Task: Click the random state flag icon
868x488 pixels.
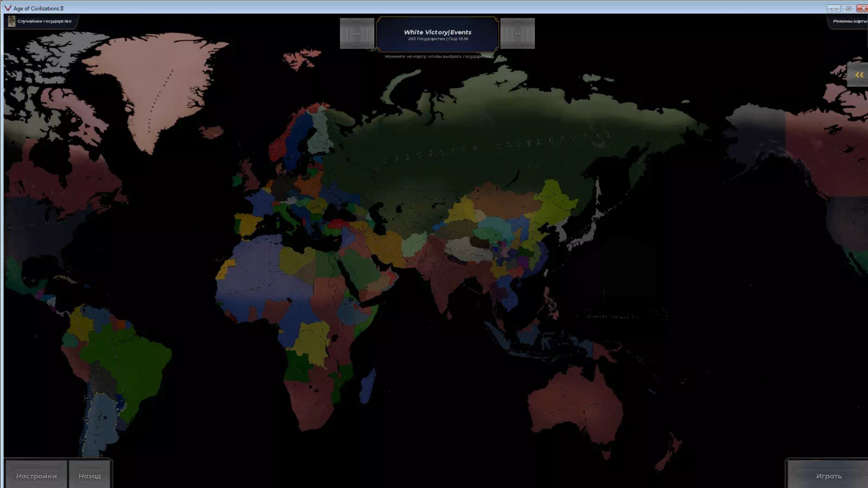Action: (11, 21)
